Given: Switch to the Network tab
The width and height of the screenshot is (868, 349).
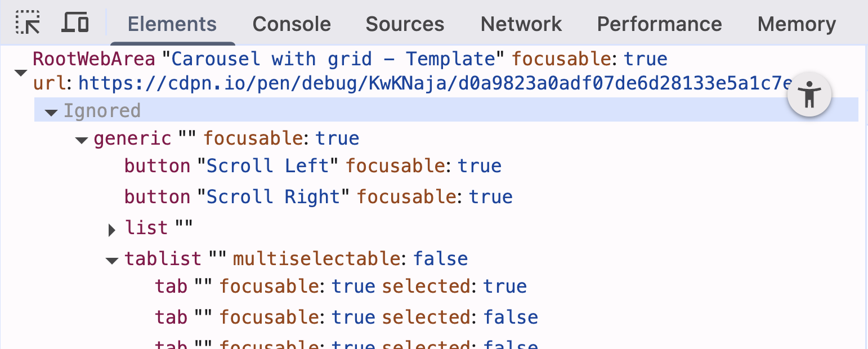Looking at the screenshot, I should pyautogui.click(x=521, y=24).
